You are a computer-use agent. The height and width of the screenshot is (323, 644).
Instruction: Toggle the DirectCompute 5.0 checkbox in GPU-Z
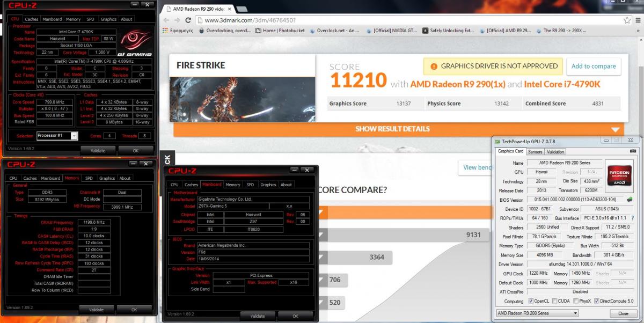point(597,301)
